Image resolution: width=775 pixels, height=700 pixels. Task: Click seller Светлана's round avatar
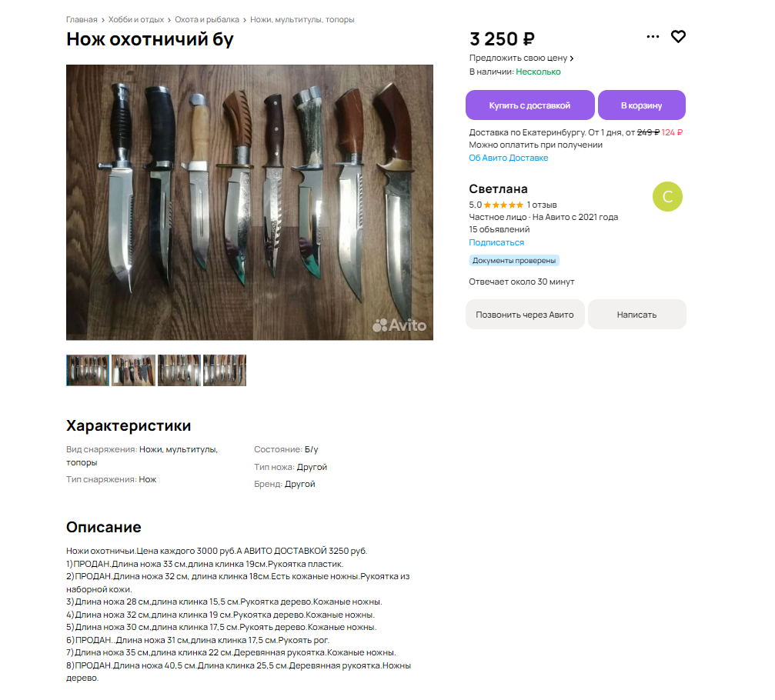tap(667, 197)
